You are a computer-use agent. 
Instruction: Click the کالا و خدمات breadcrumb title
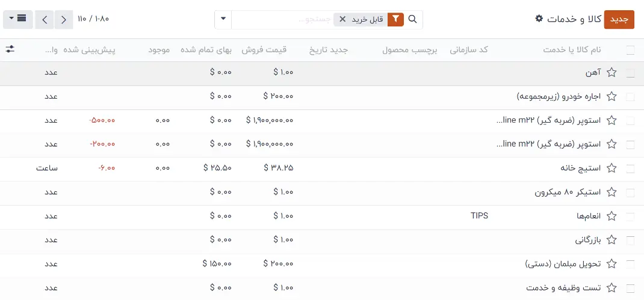tap(574, 19)
